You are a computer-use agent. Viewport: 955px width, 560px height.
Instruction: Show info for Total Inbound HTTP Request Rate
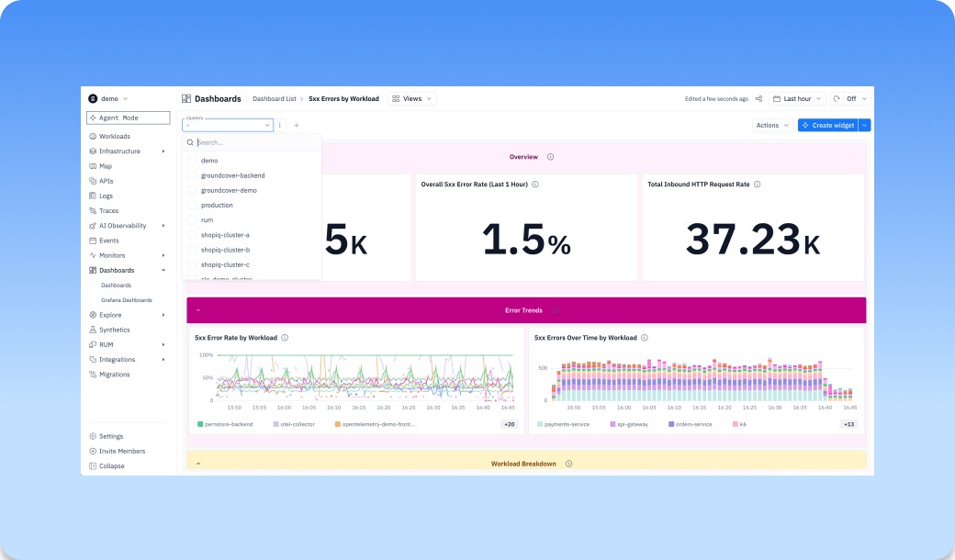point(757,185)
